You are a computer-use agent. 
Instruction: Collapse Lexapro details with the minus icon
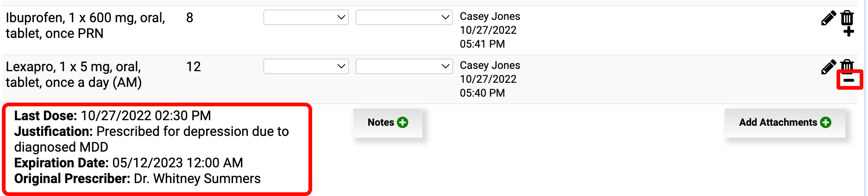pos(849,80)
